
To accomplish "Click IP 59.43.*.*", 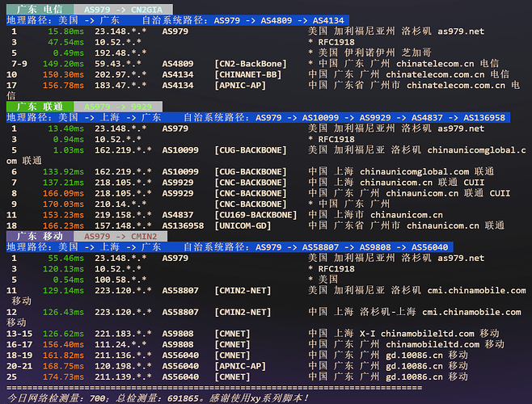I will click(118, 64).
